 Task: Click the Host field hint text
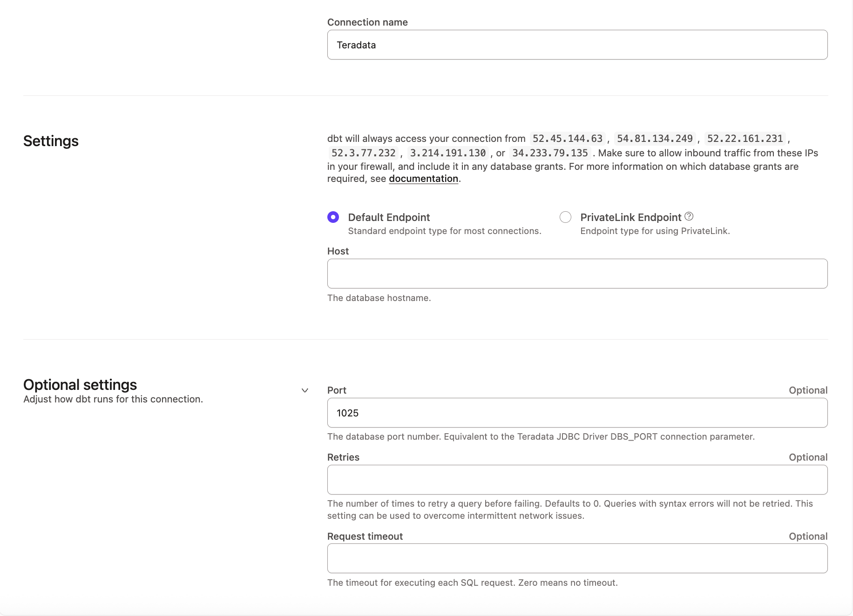[x=379, y=298]
